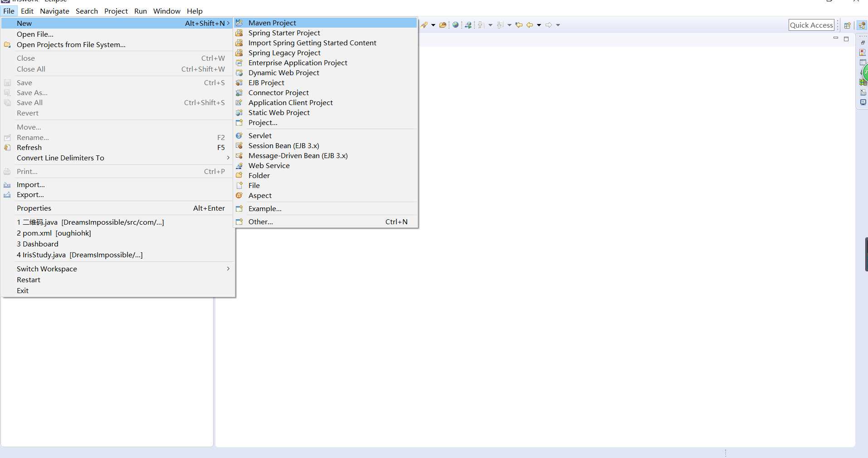Click the monitor console icon in right trim
This screenshot has width=868, height=458.
click(x=863, y=102)
